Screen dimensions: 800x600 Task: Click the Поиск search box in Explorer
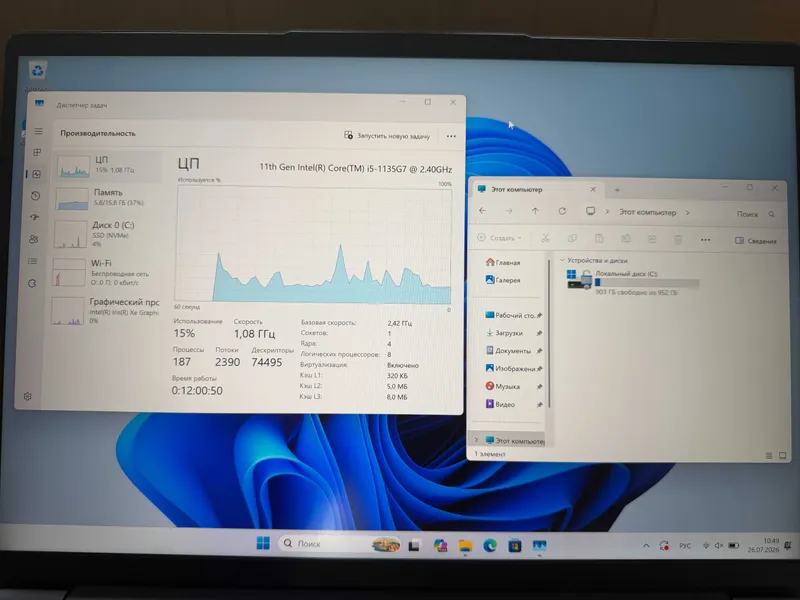click(755, 214)
